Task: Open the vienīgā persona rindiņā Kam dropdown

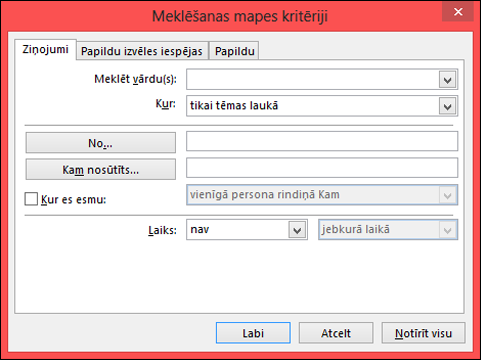Action: point(322,195)
